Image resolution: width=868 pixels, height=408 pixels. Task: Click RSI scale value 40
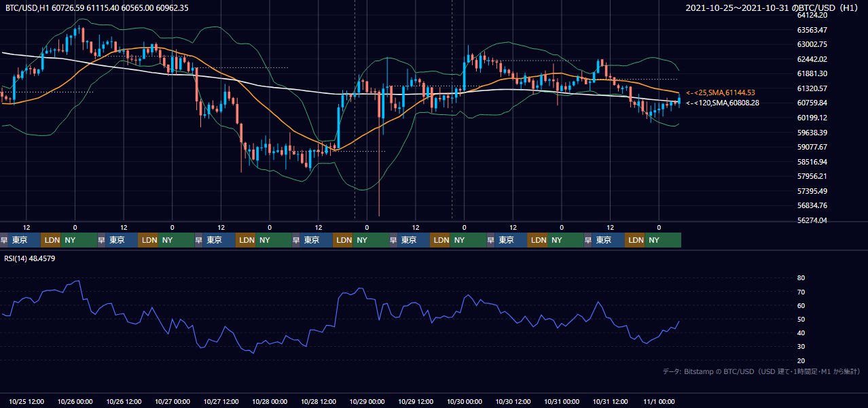(x=801, y=333)
